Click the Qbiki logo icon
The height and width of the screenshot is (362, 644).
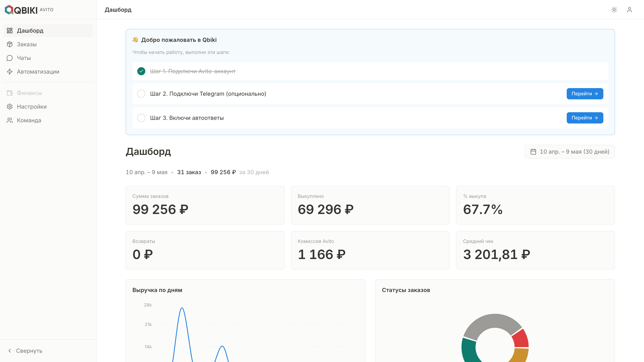pyautogui.click(x=9, y=10)
